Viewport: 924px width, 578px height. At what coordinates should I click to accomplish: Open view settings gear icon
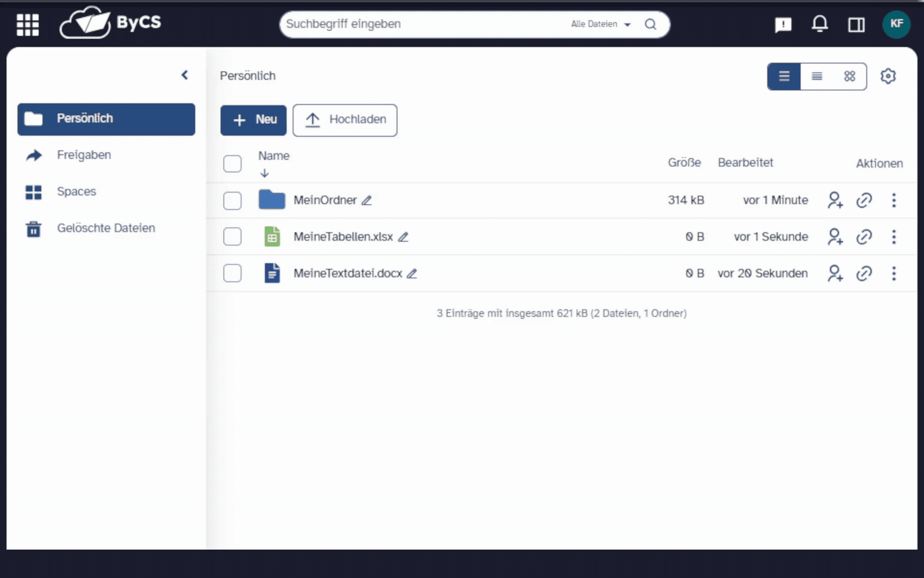(888, 76)
